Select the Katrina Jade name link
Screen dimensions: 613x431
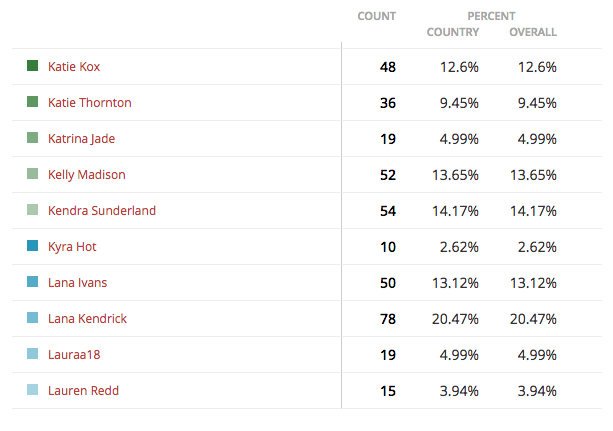tap(81, 138)
